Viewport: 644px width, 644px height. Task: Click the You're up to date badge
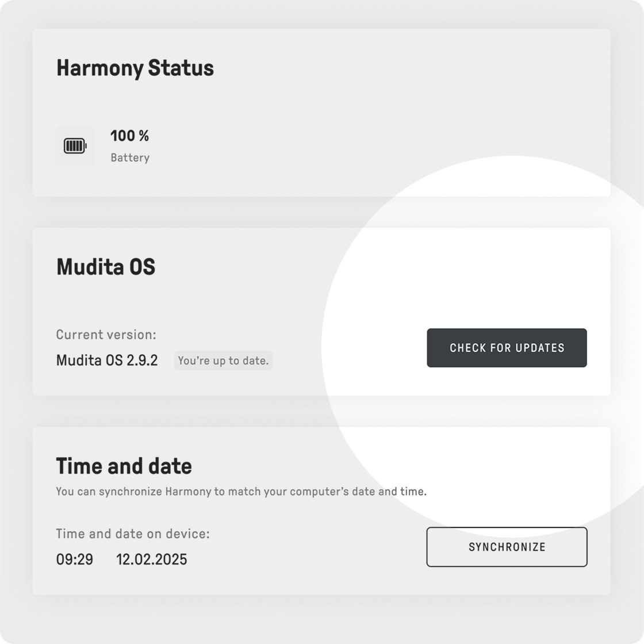click(x=224, y=361)
